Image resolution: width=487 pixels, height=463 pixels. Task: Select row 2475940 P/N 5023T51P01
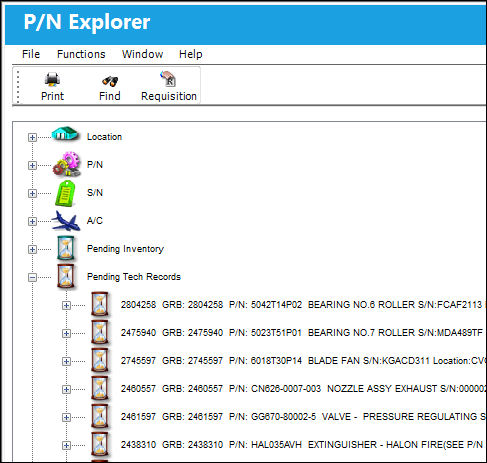(303, 333)
